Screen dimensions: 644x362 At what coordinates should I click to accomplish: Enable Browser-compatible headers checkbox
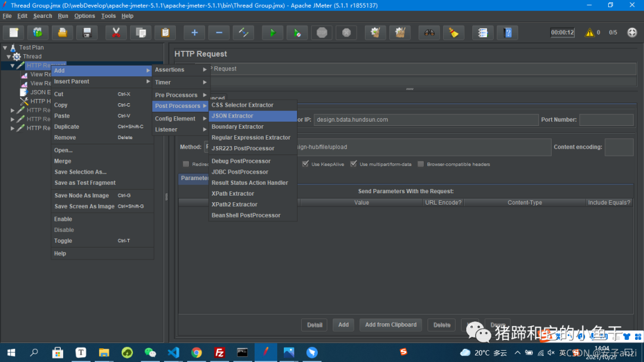tap(420, 164)
